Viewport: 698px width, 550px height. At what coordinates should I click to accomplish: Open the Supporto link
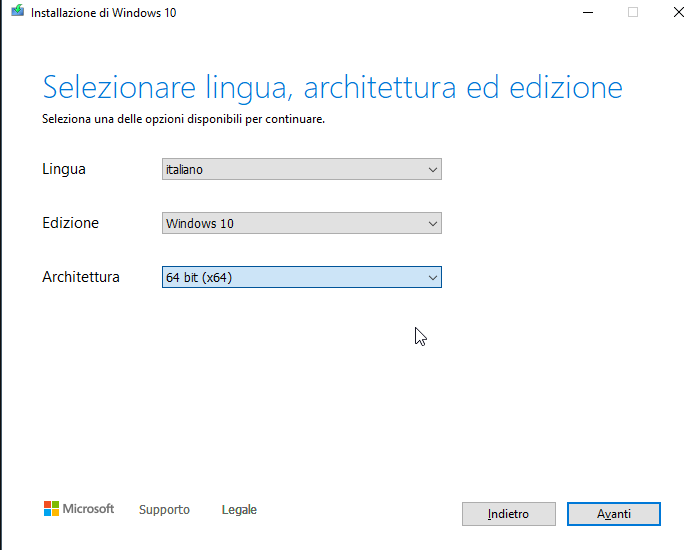(164, 510)
